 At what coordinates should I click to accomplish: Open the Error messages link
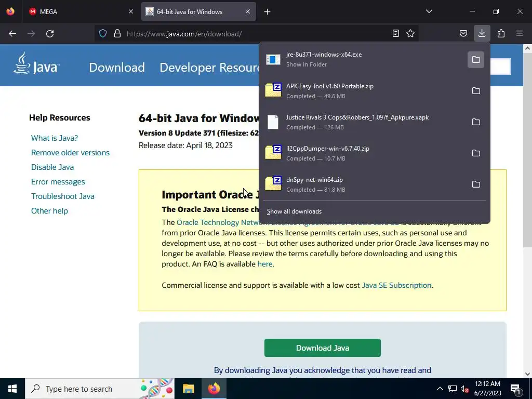coord(58,182)
